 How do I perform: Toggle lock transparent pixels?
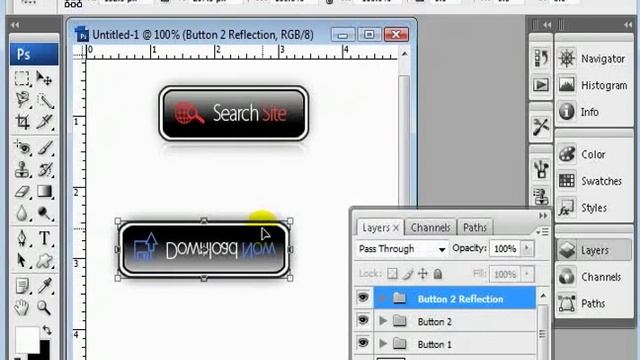pos(392,274)
